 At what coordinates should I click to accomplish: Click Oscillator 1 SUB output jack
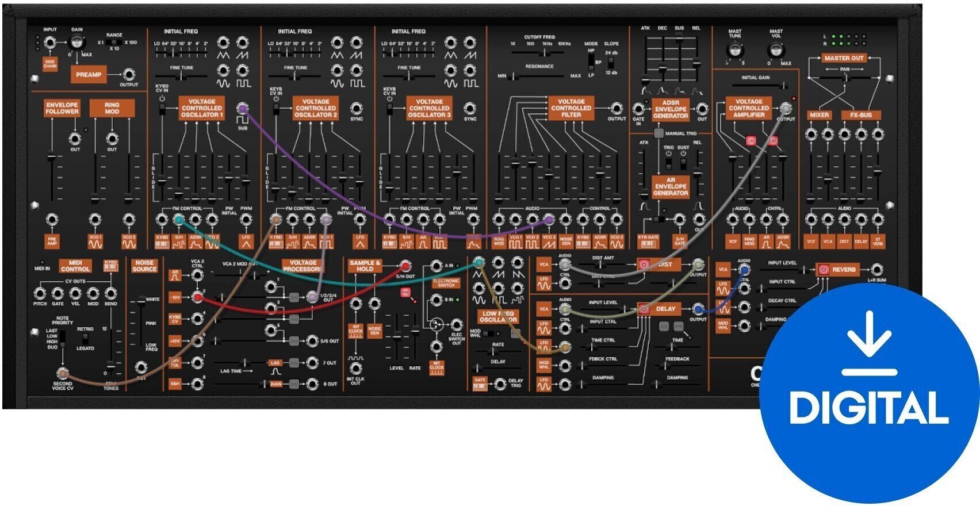tap(243, 108)
